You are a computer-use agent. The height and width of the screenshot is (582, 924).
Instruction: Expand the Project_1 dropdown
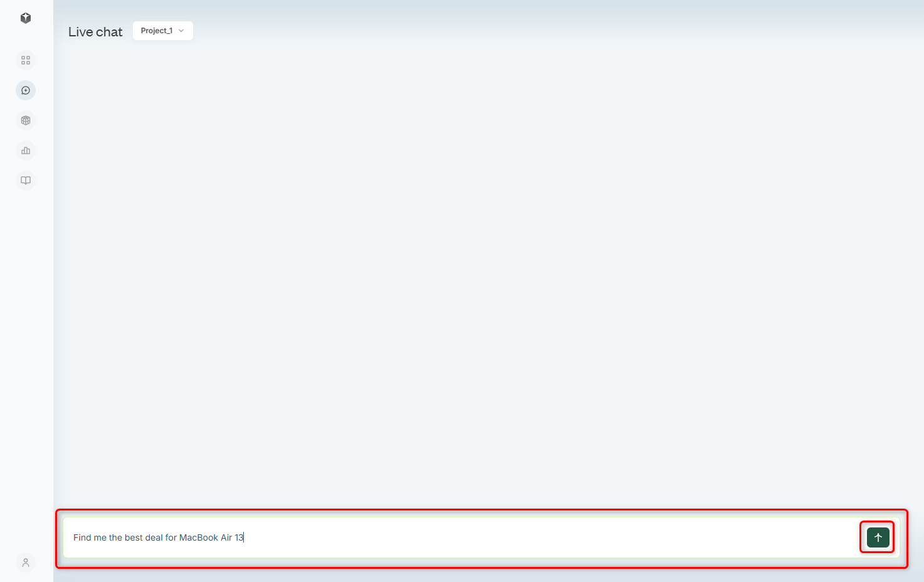(x=163, y=31)
